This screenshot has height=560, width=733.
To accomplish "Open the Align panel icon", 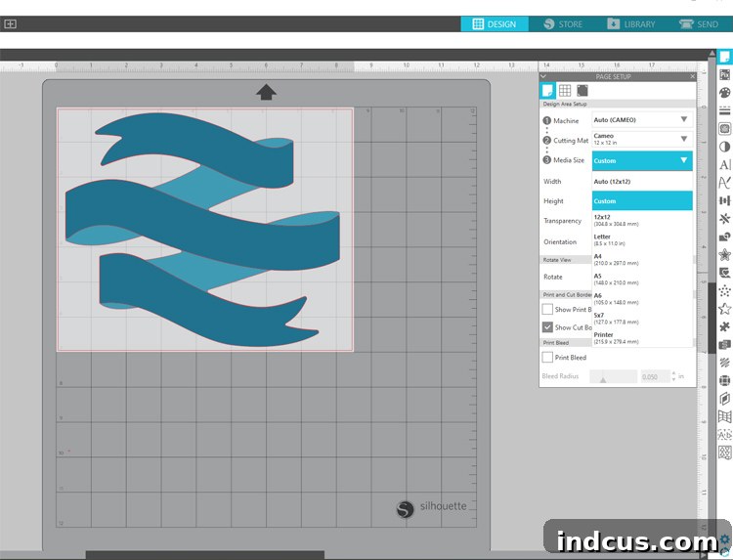I will (724, 201).
